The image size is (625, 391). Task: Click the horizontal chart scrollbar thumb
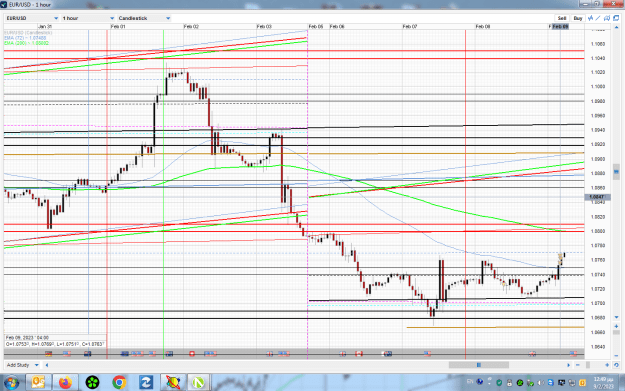[479, 365]
